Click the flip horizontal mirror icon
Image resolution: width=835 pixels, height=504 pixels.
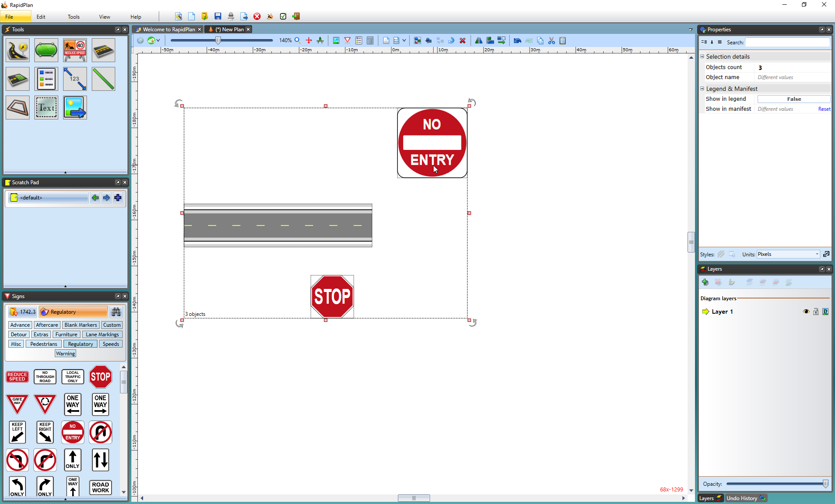click(x=478, y=40)
